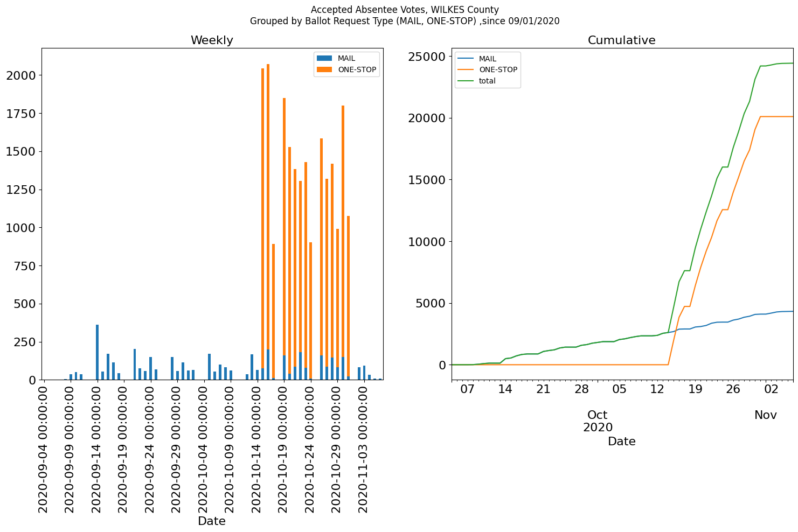Click the y-axis tick label '20000' on Cumulative chart
The width and height of the screenshot is (798, 532).
tap(427, 118)
